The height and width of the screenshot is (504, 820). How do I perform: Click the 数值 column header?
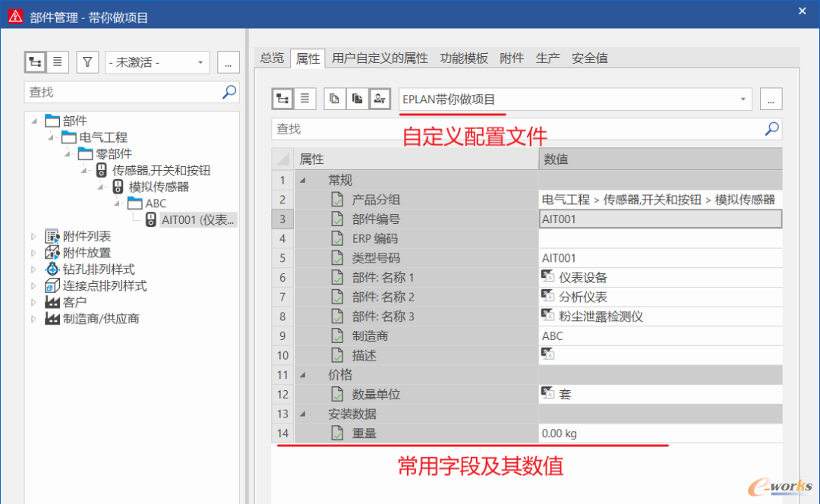pos(661,159)
